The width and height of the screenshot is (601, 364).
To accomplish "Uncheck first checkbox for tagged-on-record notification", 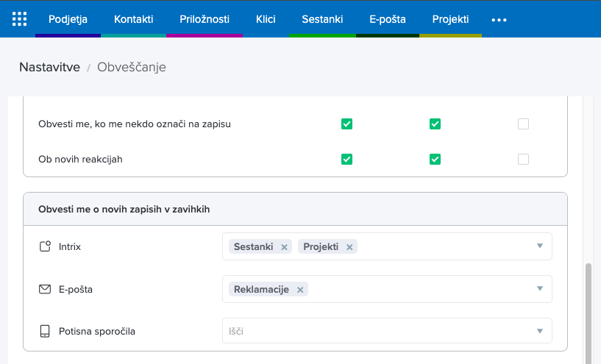I will click(x=346, y=124).
